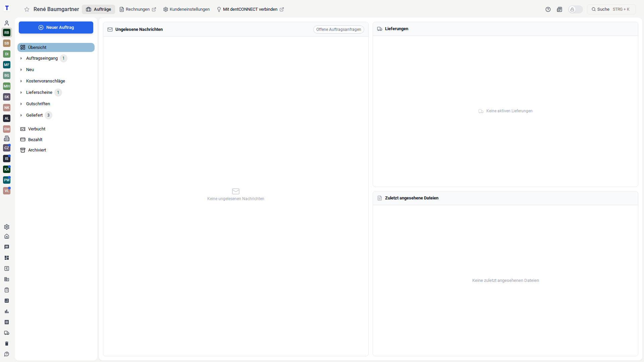Screen dimensions: 644x362
Task: Select the MF customer avatar
Action: pyautogui.click(x=7, y=65)
